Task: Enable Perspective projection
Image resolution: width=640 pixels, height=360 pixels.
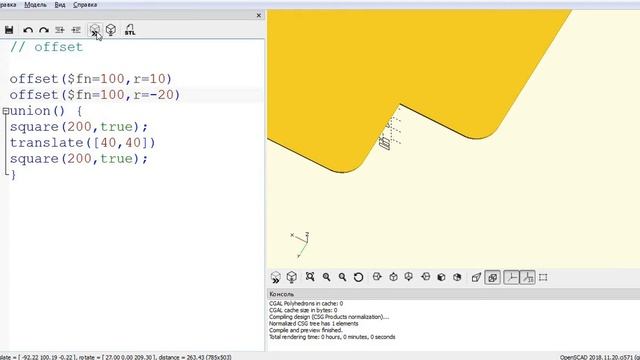Action: tap(476, 278)
